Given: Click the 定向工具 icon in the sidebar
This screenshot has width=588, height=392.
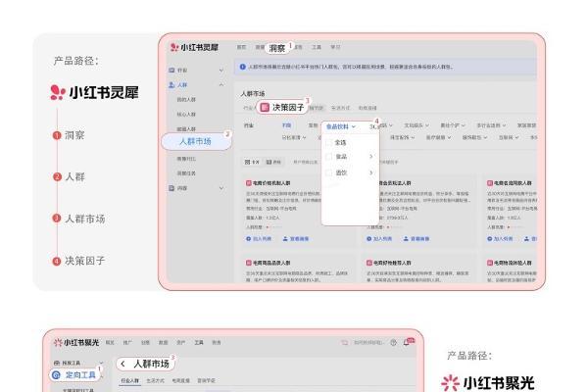Looking at the screenshot, I should pyautogui.click(x=56, y=374).
